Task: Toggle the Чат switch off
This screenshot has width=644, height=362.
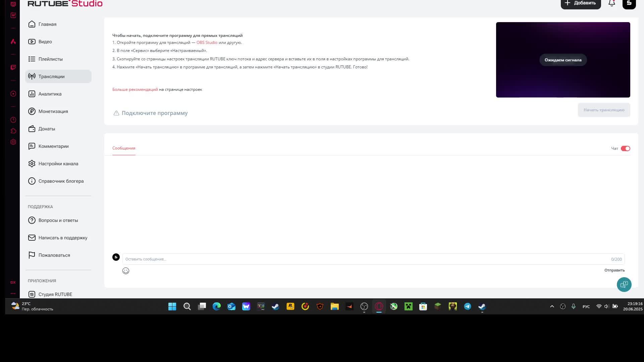Action: click(625, 148)
